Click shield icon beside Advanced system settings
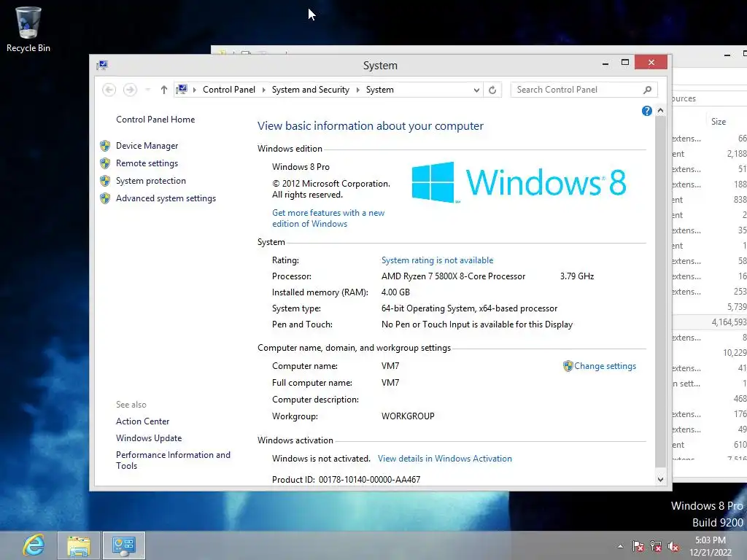 (105, 198)
